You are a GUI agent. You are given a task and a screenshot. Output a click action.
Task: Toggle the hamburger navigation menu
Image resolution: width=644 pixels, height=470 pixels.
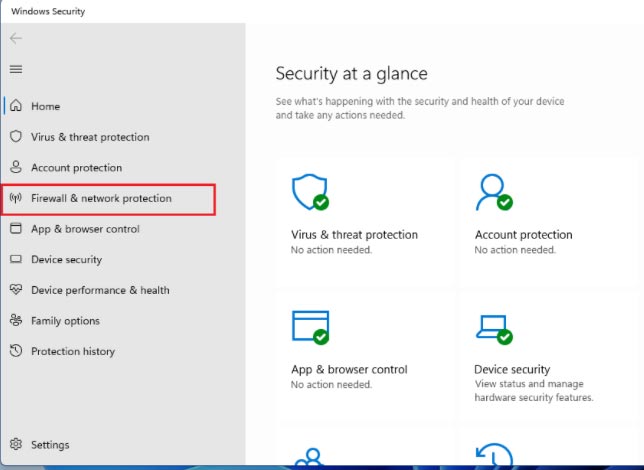click(15, 69)
